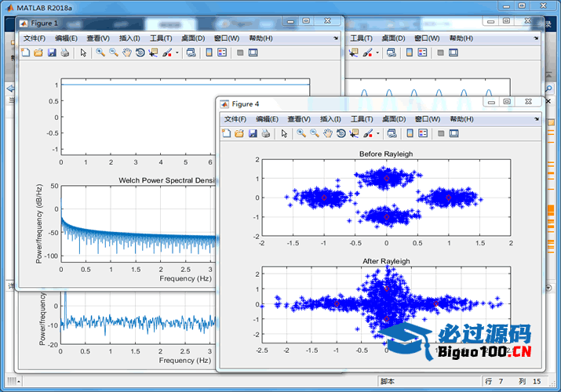This screenshot has height=392, width=561.
Task: Select Edit Plot arrow in Figure 1 toolbar
Action: coord(83,53)
